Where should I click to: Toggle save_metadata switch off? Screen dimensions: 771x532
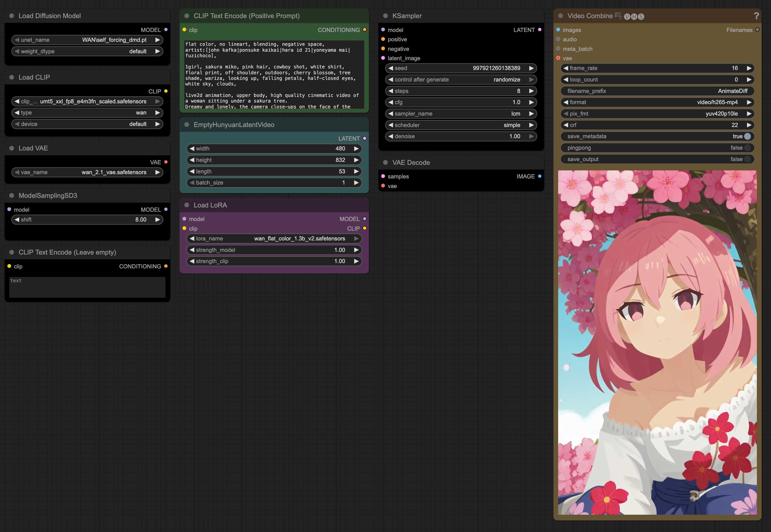[747, 136]
